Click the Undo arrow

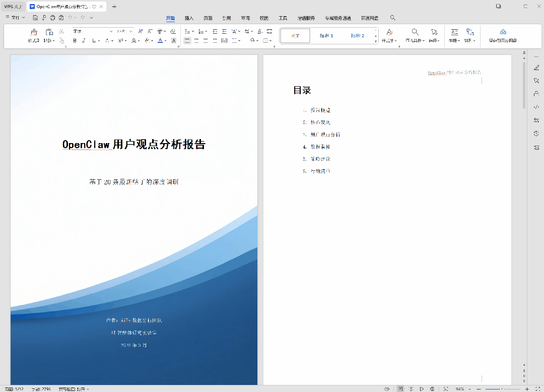click(x=70, y=17)
